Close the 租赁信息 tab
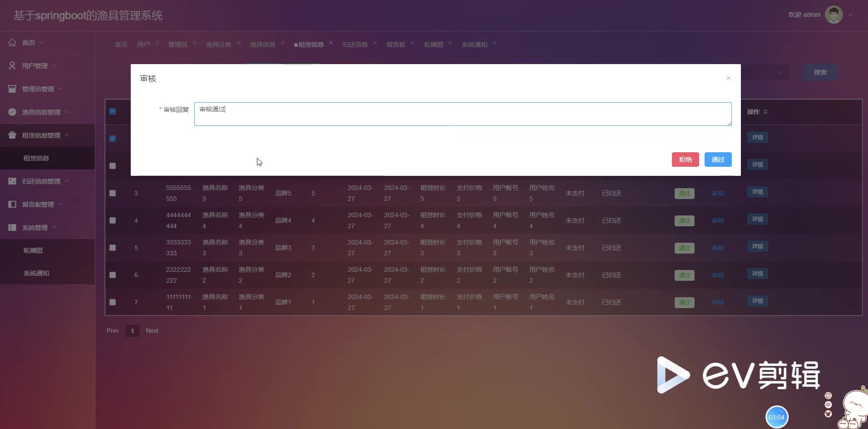 pos(331,43)
